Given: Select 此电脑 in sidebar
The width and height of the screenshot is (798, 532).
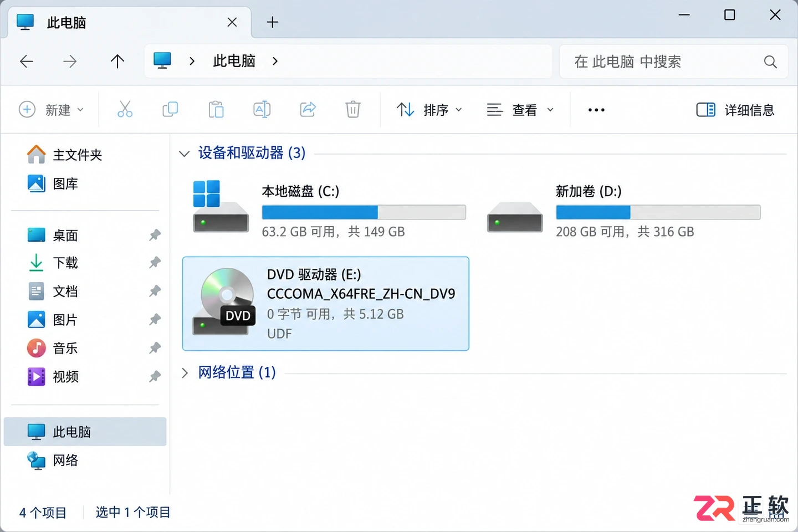Looking at the screenshot, I should pyautogui.click(x=85, y=432).
